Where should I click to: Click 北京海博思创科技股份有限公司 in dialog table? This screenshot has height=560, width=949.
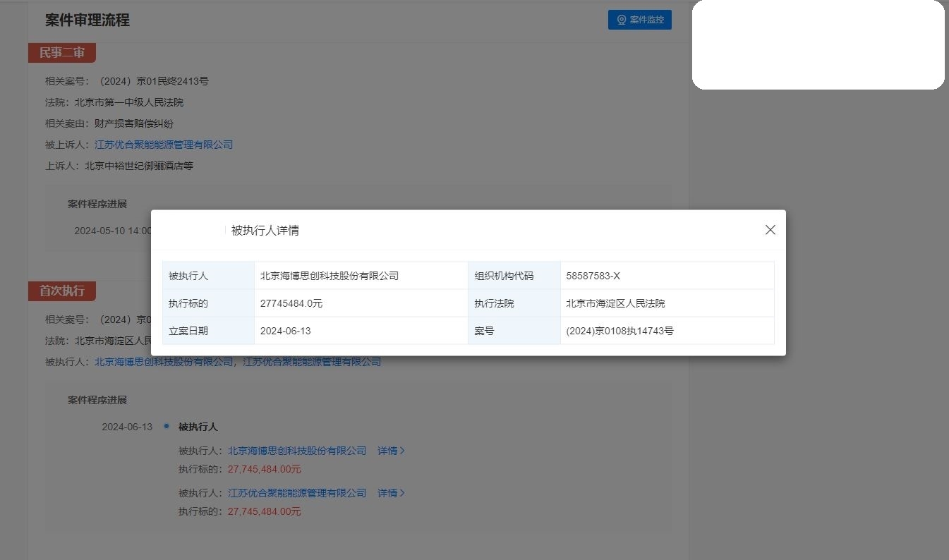(x=330, y=276)
